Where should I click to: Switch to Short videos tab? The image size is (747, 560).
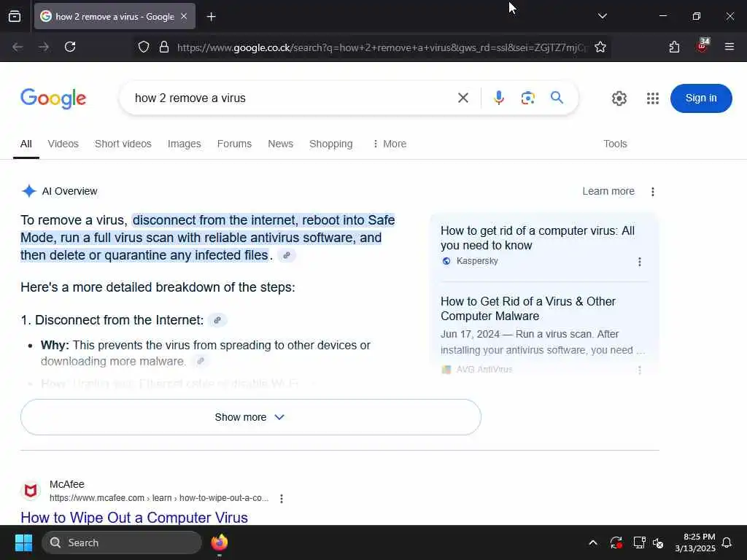pos(123,144)
